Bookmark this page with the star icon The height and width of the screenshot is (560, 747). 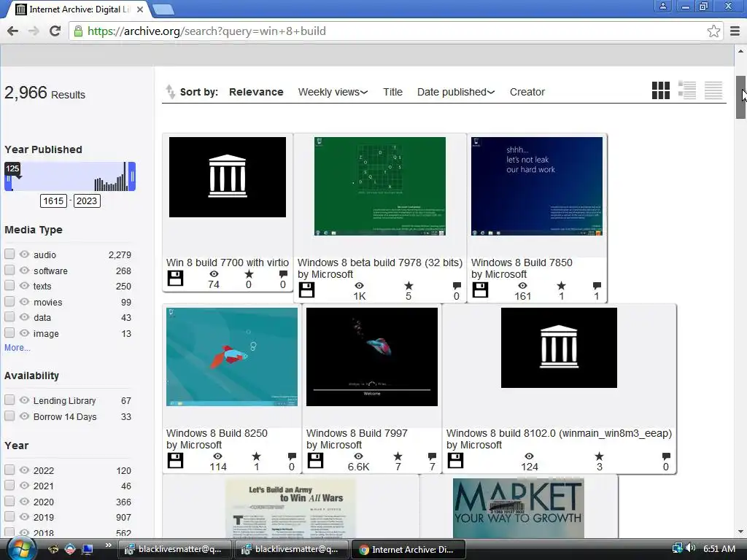pyautogui.click(x=713, y=31)
